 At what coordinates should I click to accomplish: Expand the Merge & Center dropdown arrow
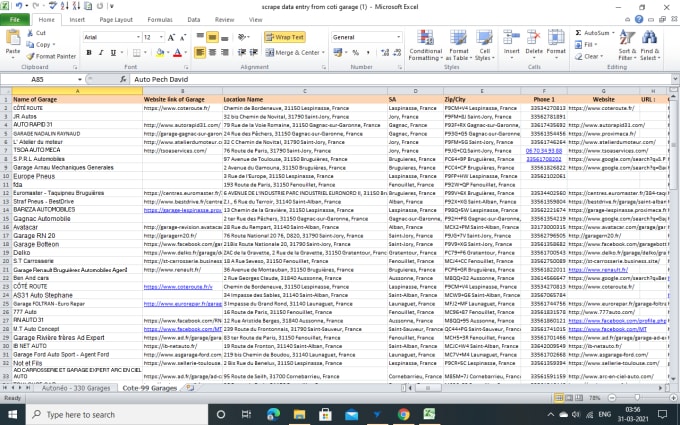point(323,52)
